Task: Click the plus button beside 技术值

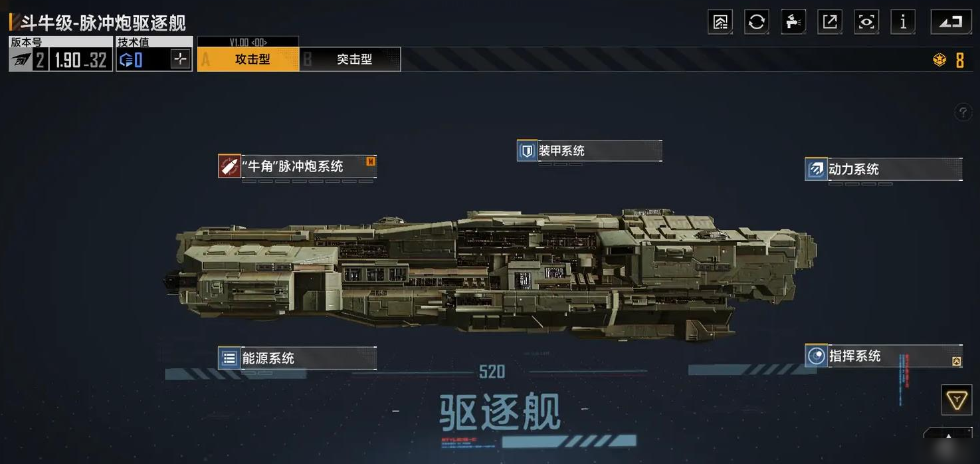Action: point(180,60)
